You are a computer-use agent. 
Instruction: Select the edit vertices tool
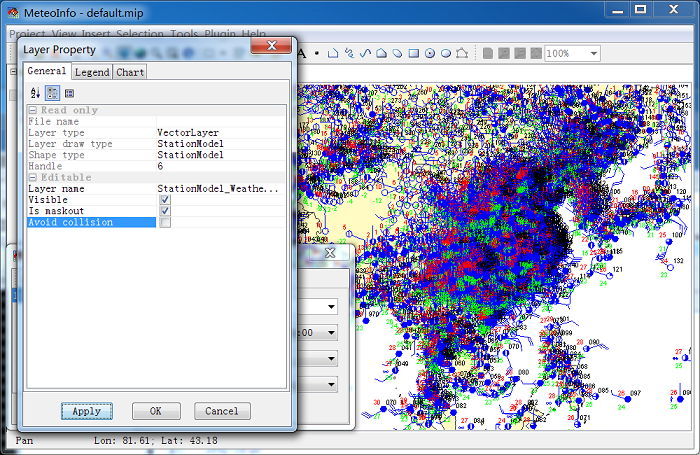click(x=462, y=53)
